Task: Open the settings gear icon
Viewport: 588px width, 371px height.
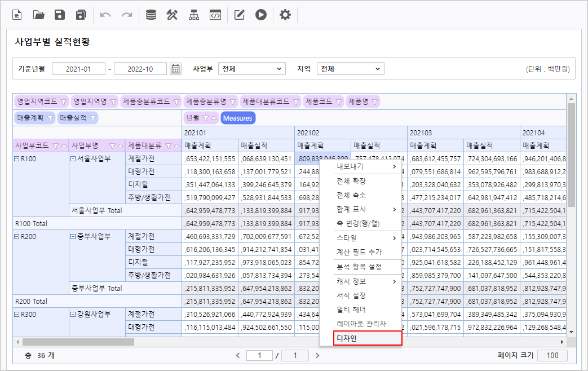Action: pos(285,15)
